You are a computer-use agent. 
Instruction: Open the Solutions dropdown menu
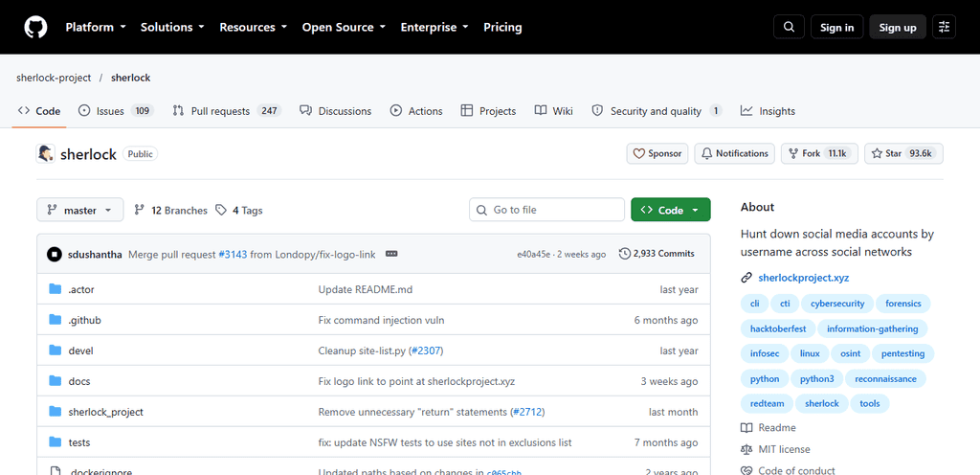point(172,27)
